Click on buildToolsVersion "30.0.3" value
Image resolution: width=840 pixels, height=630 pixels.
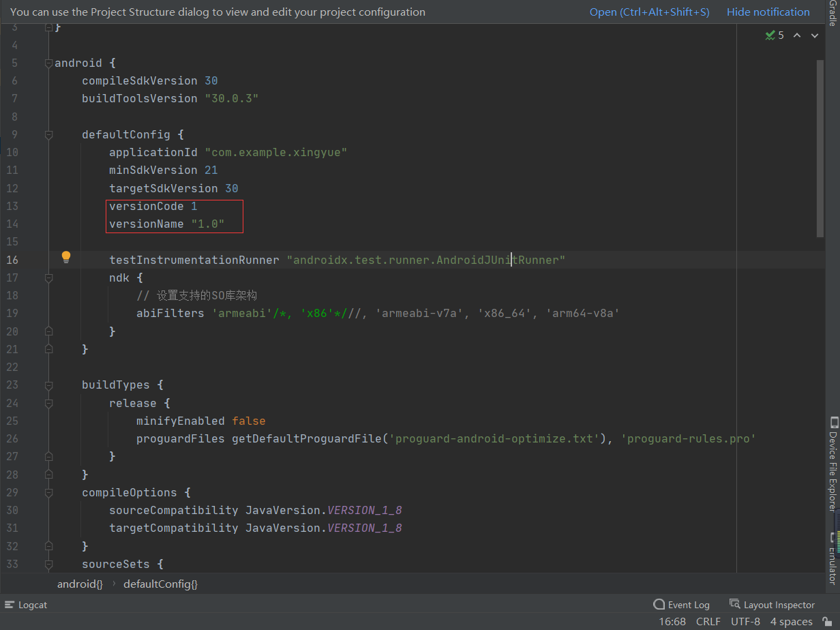pos(232,98)
